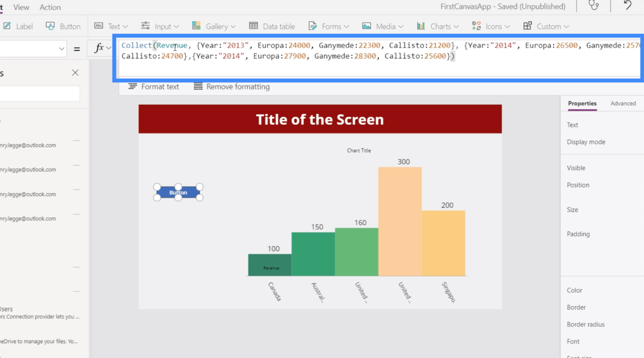Click the search box in the left pane
Image resolution: width=644 pixels, height=358 pixels.
pyautogui.click(x=40, y=94)
